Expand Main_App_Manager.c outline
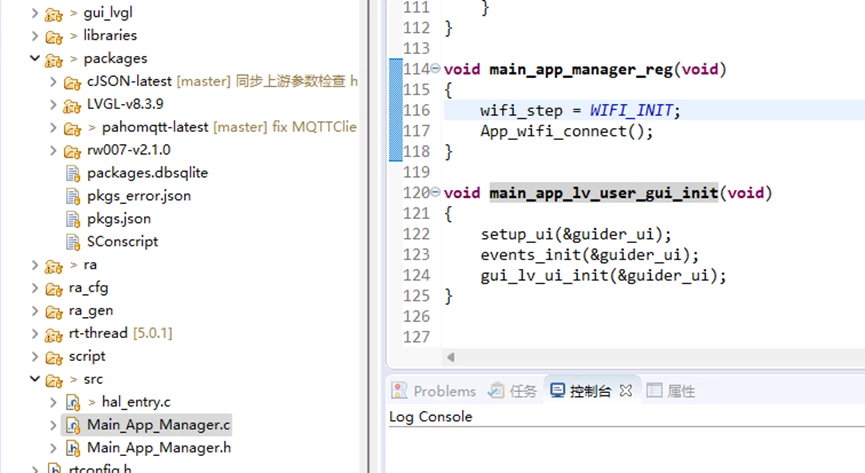Viewport: 865px width, 473px height. [x=53, y=426]
